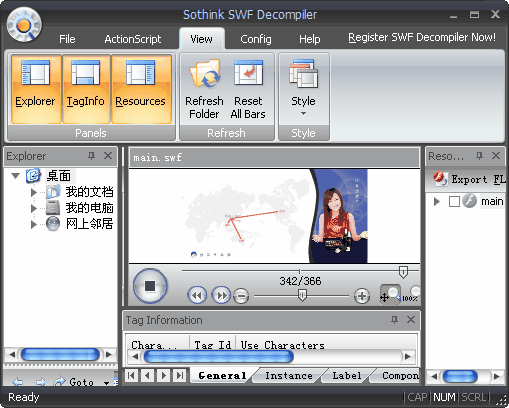
Task: Close the Explorer panel
Action: pos(108,156)
